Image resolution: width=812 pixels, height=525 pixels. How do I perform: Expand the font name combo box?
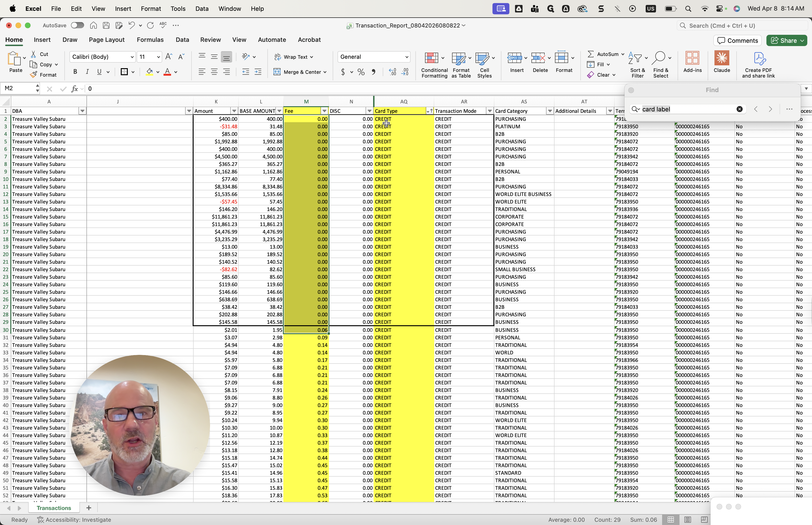132,57
